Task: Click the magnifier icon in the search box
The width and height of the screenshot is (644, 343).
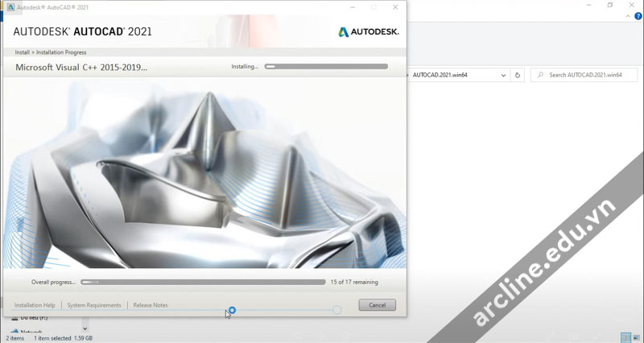Action: (539, 75)
